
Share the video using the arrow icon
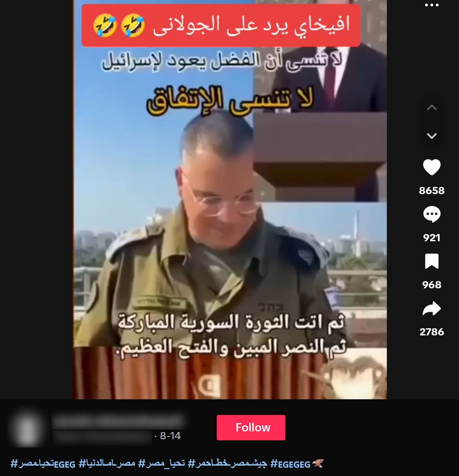431,309
